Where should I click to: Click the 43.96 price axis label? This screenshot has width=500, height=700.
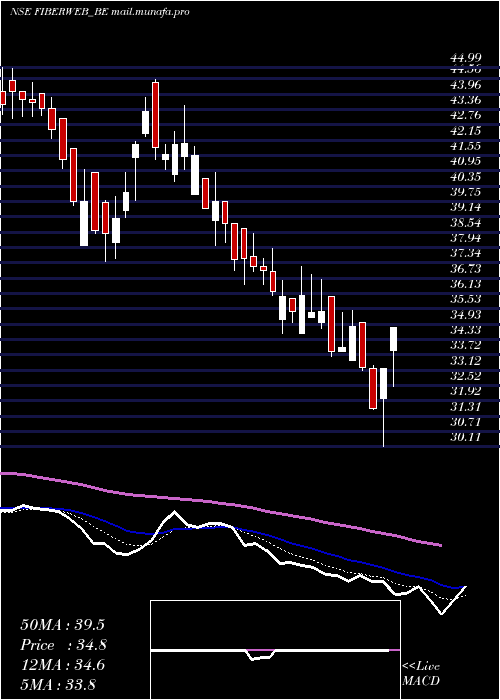466,84
